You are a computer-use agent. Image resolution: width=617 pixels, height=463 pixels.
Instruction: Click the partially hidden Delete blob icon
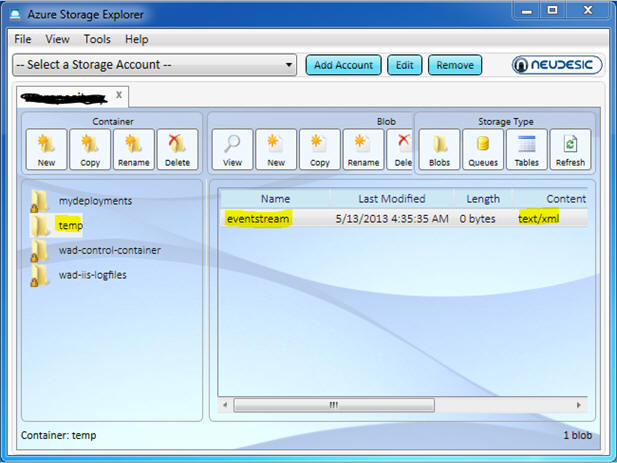400,149
